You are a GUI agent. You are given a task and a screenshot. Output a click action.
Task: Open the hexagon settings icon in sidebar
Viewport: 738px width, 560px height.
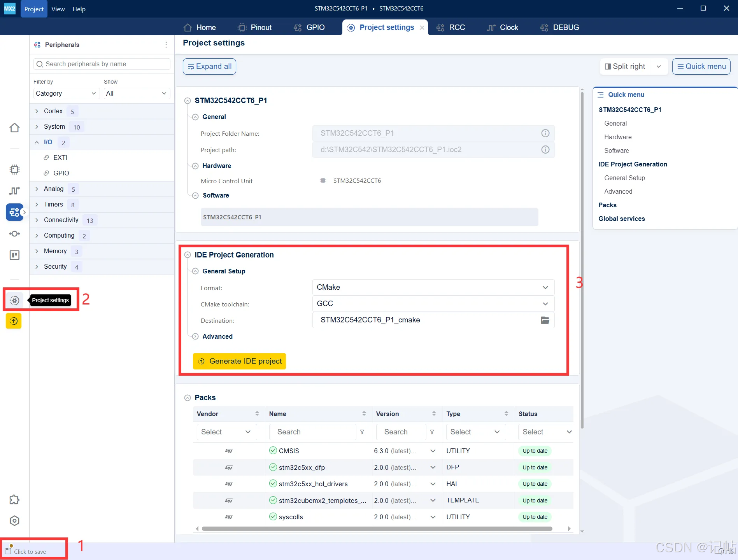click(x=14, y=521)
